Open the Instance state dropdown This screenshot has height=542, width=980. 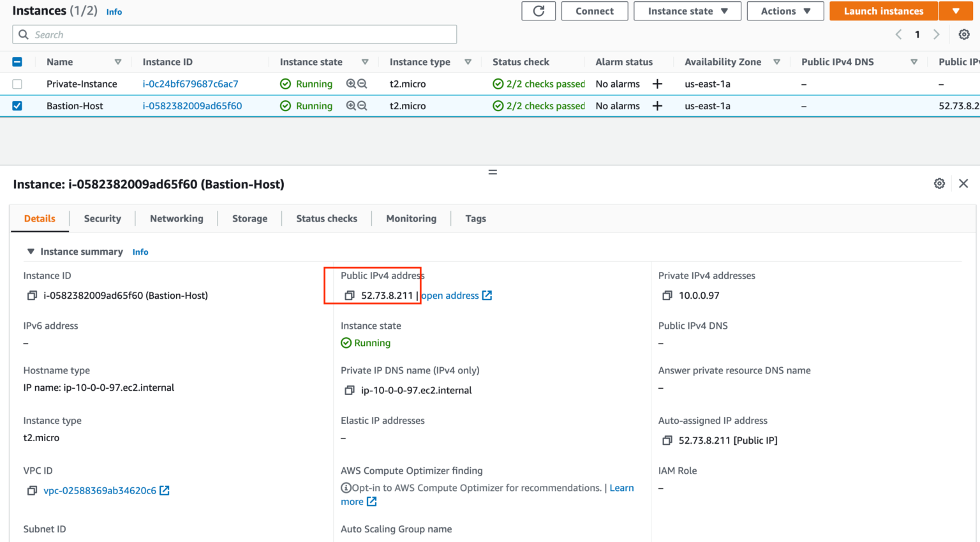687,11
